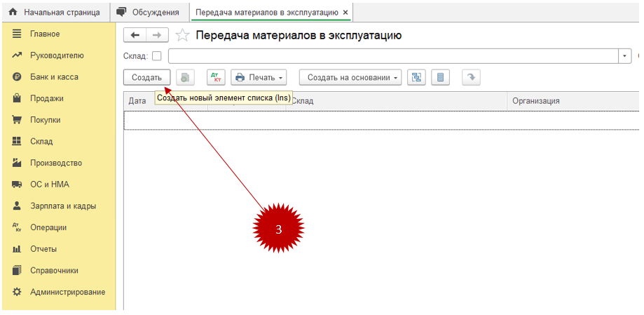644x315 pixels.
Task: Open the Печать dropdown
Action: click(x=259, y=77)
